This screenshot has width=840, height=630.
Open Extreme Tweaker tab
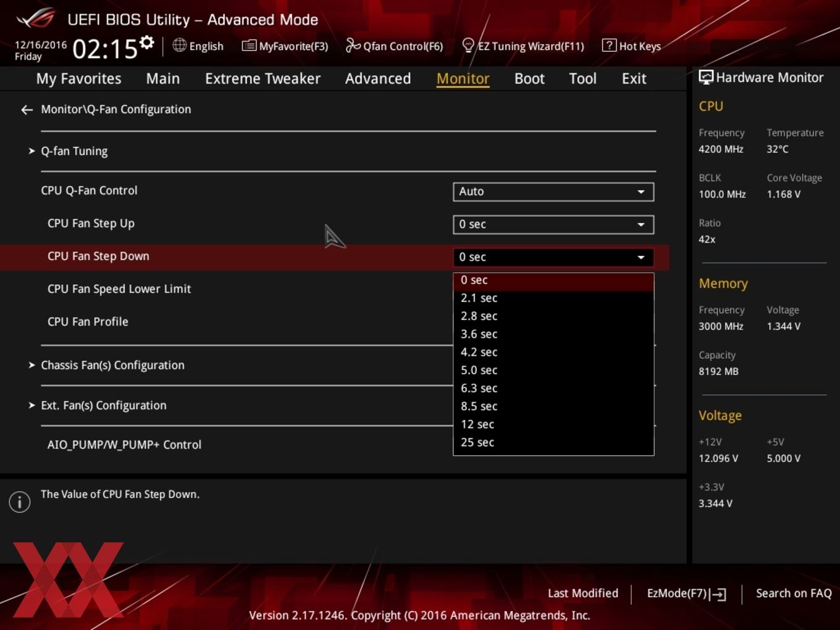[x=262, y=78]
